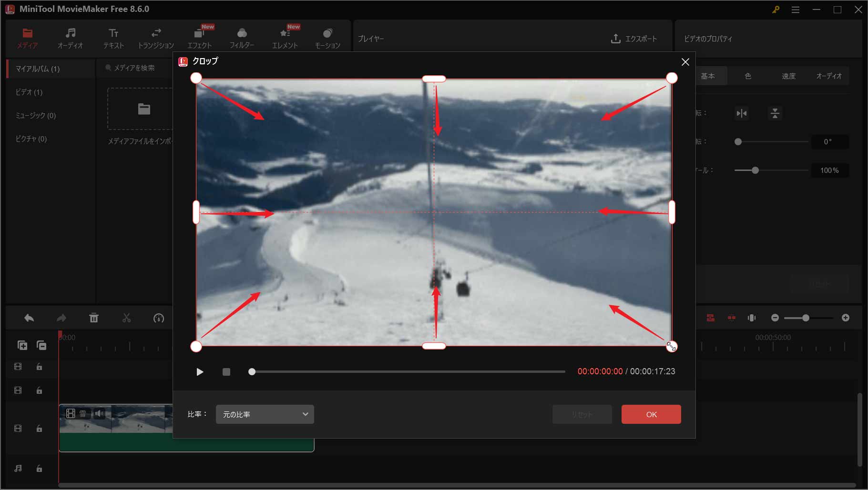The image size is (868, 490).
Task: Click the リセット button in the crop dialog
Action: coord(582,414)
